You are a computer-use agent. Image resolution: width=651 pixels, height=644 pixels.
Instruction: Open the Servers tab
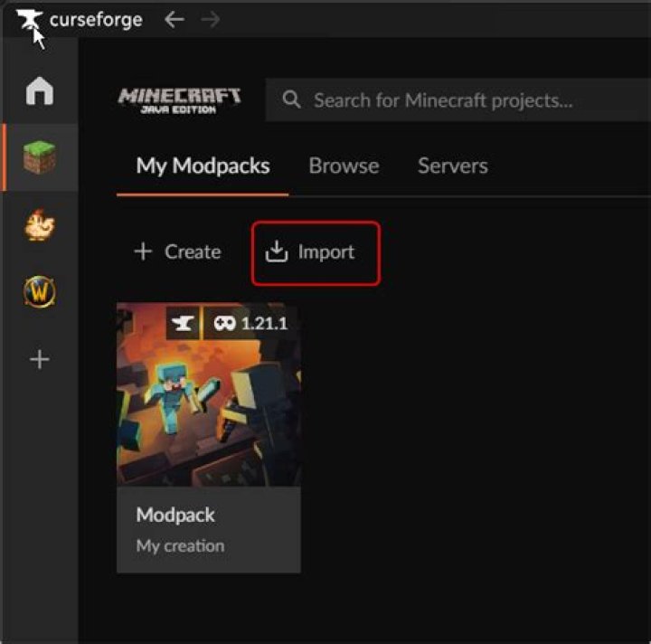[453, 166]
